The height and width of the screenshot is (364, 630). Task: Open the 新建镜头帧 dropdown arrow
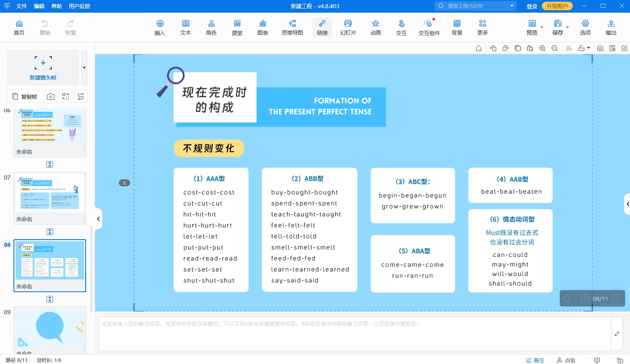(84, 68)
